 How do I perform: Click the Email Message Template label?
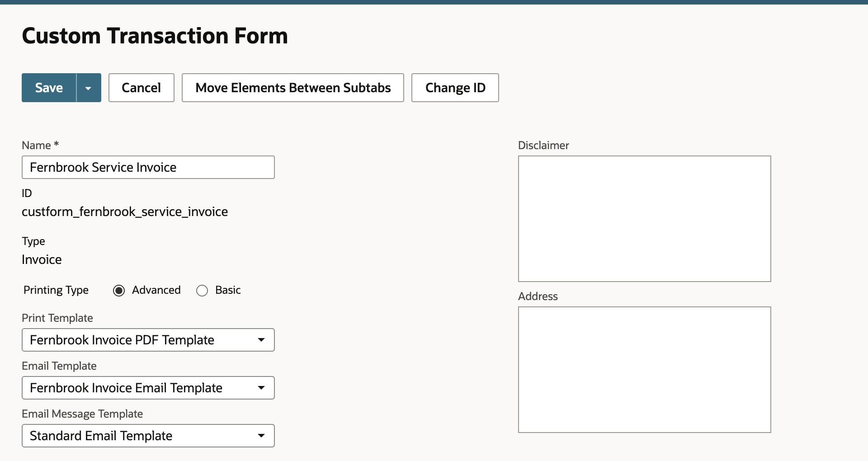(82, 414)
